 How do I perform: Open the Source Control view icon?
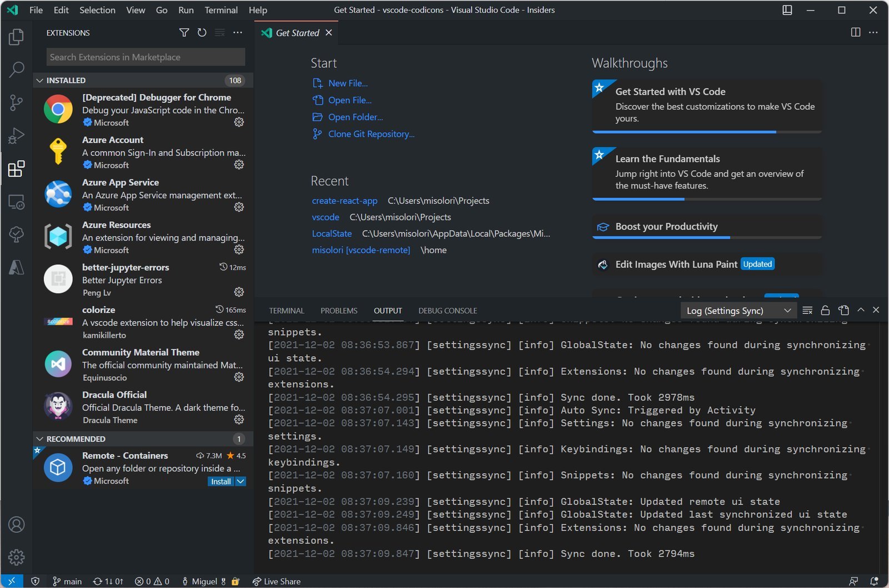[x=16, y=102]
